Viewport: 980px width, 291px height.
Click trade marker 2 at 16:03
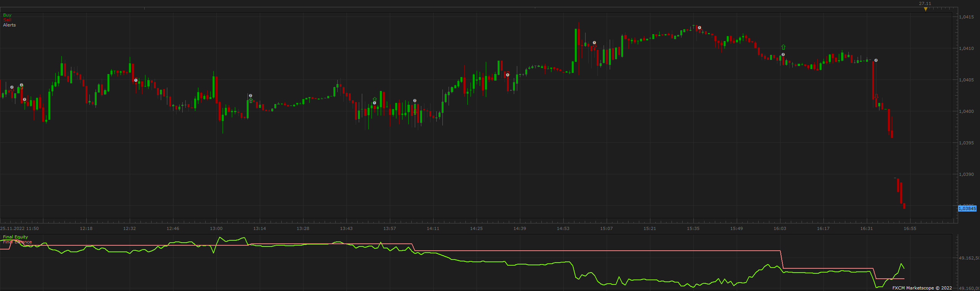coord(783,55)
